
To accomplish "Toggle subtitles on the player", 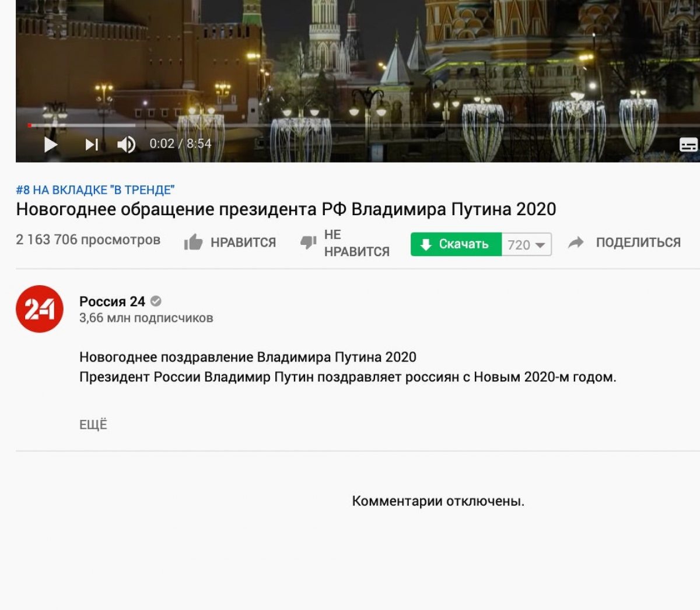I will (x=688, y=145).
